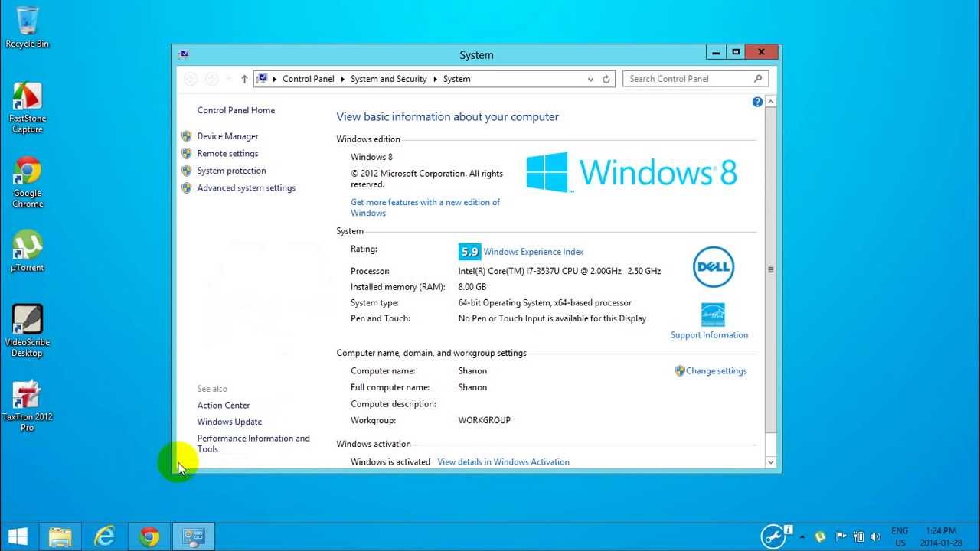Launch Google Chrome from the taskbar
The height and width of the screenshot is (551, 980).
149,536
